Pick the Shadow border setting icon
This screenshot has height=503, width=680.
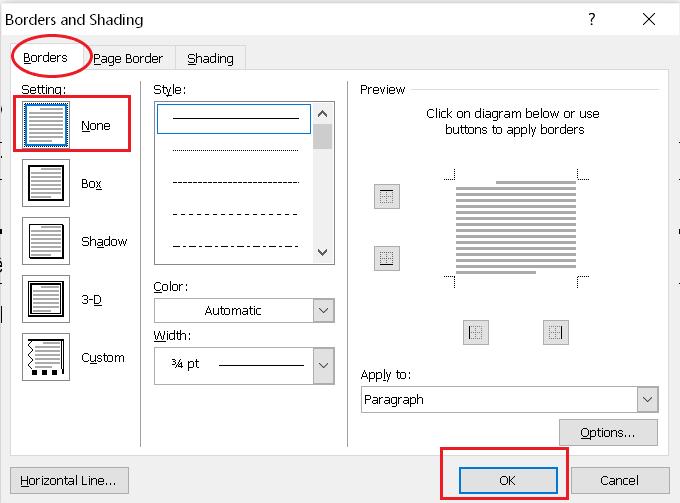[46, 241]
